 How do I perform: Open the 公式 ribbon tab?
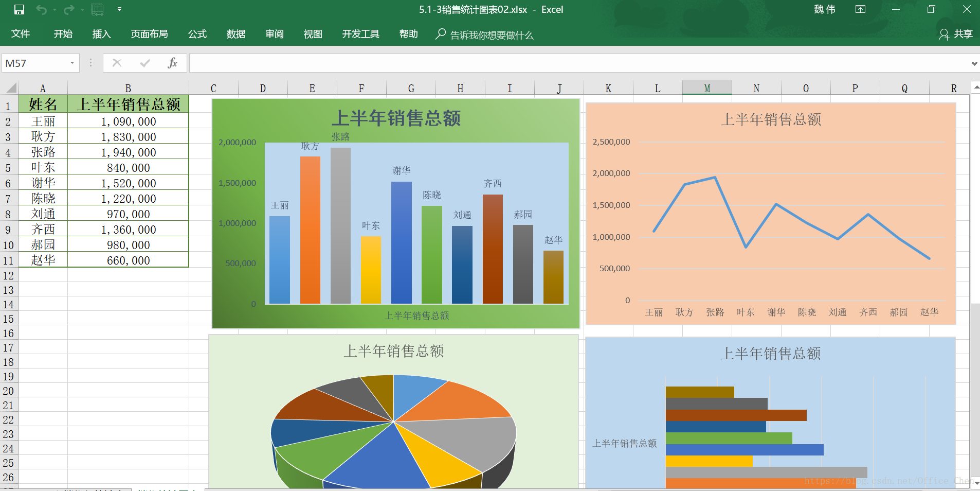coord(197,34)
